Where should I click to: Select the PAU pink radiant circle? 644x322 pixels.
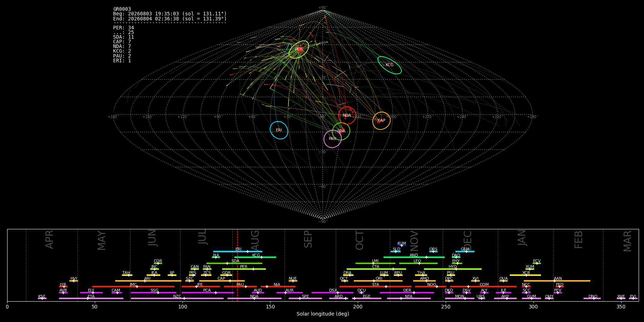coord(332,138)
